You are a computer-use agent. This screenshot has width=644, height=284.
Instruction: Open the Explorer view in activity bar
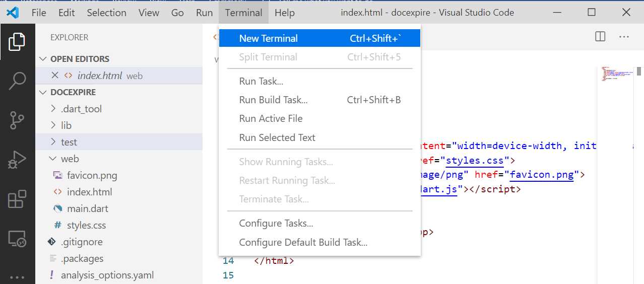17,42
